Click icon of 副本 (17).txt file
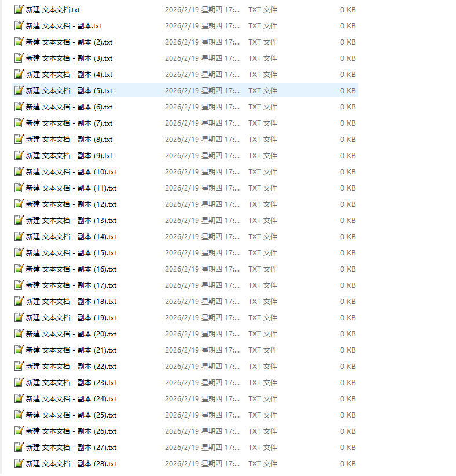 coord(19,285)
